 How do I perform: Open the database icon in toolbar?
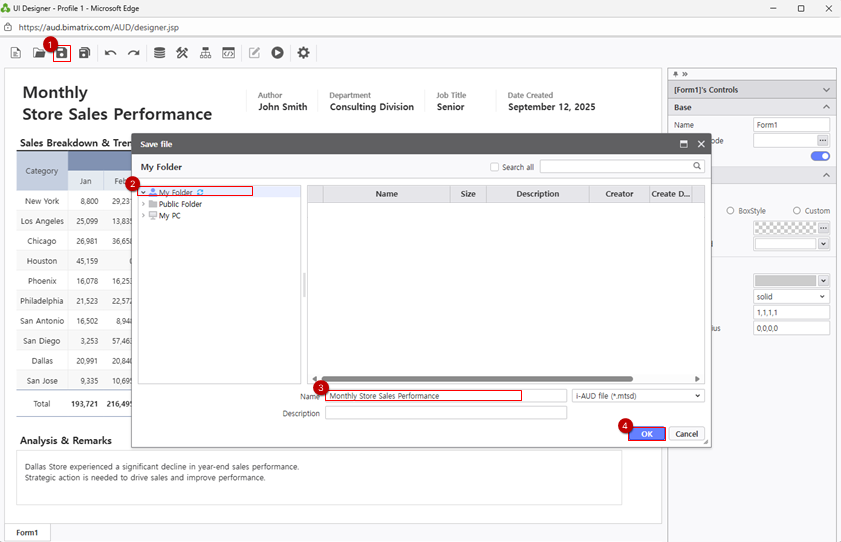pyautogui.click(x=159, y=53)
